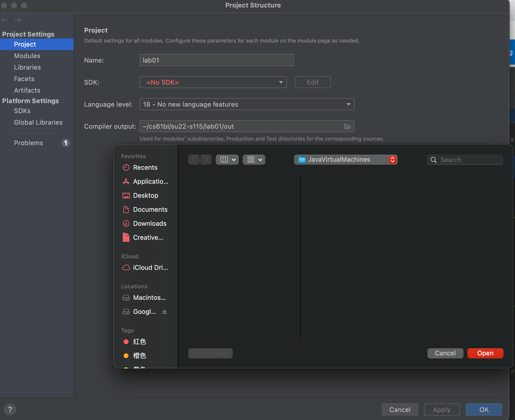Cancel the file chooser dialog

445,353
